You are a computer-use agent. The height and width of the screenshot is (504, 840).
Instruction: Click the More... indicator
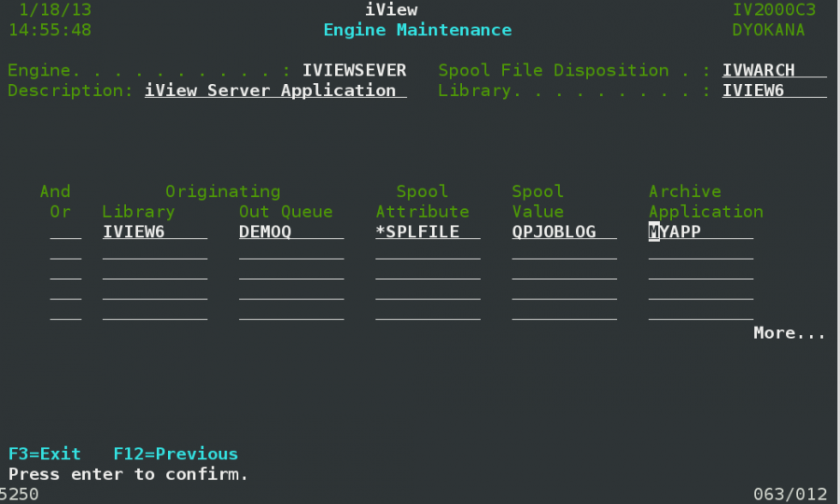click(x=790, y=333)
